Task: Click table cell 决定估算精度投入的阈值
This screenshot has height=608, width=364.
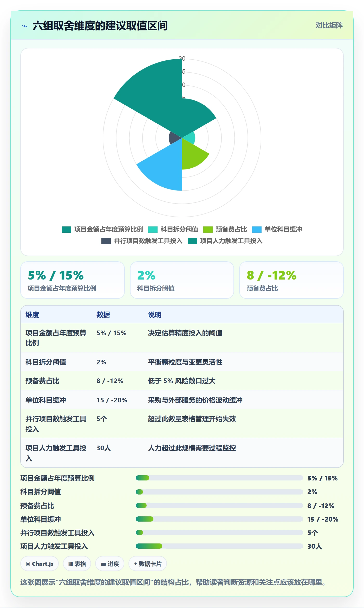Action: tap(185, 333)
